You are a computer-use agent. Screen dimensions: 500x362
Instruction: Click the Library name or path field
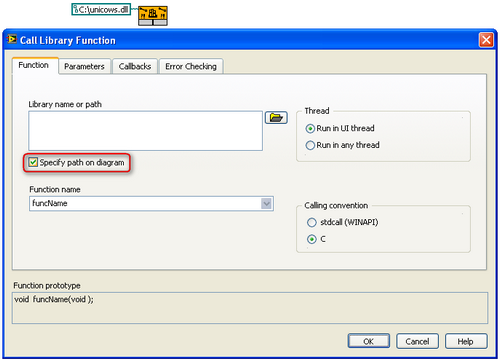[x=145, y=131]
